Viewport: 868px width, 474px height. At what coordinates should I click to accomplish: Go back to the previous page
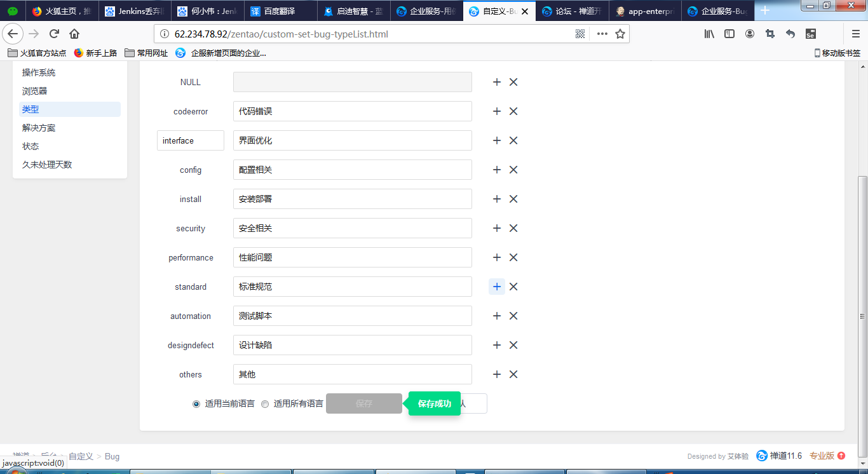[13, 34]
